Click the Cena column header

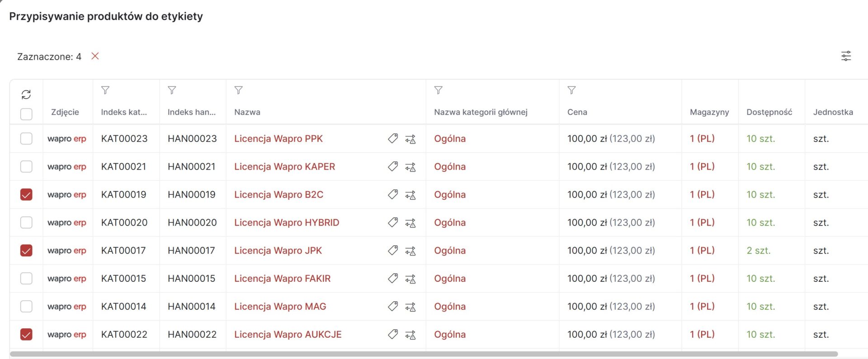point(577,112)
